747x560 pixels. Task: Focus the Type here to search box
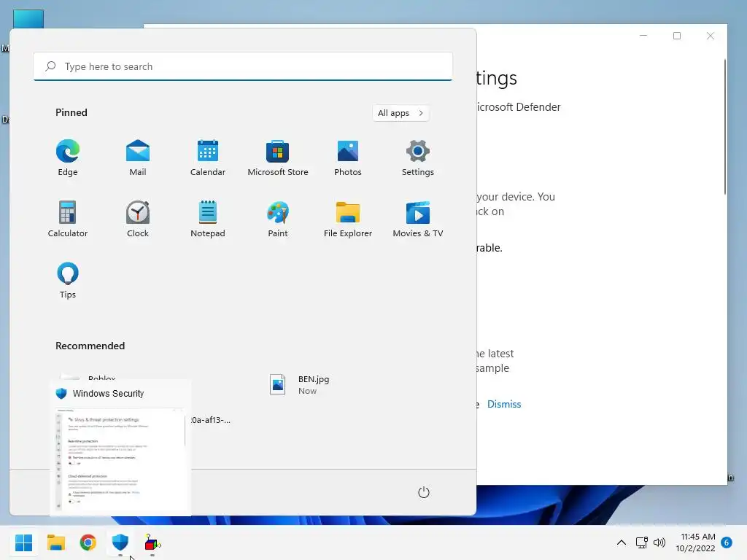coord(243,66)
